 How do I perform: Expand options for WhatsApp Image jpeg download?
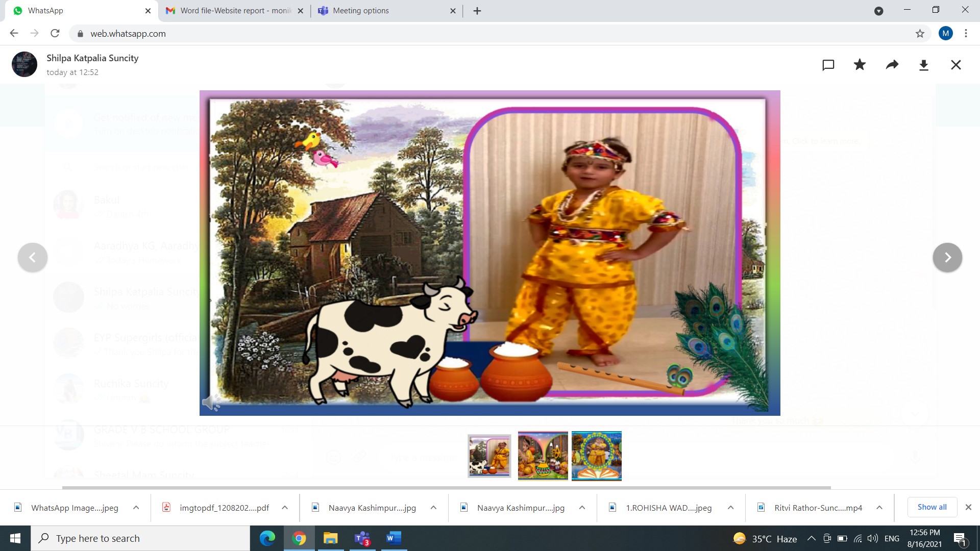[136, 508]
